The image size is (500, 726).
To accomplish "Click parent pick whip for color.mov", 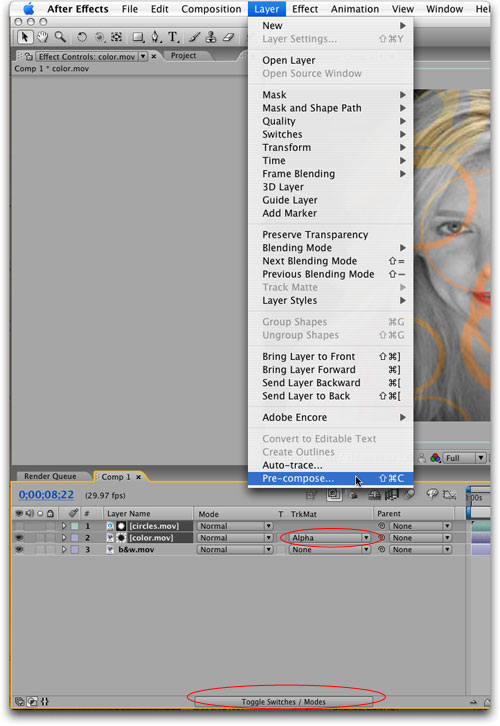I will tap(381, 538).
